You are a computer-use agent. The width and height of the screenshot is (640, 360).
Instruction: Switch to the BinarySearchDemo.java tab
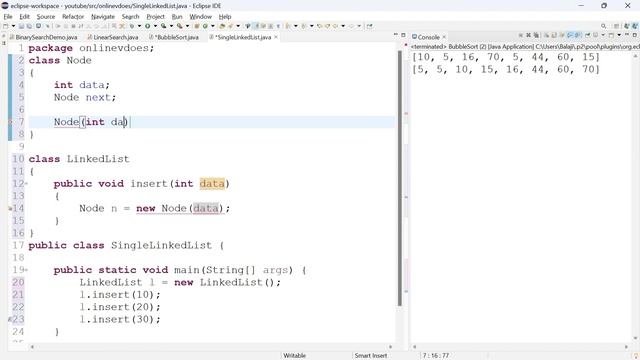43,37
